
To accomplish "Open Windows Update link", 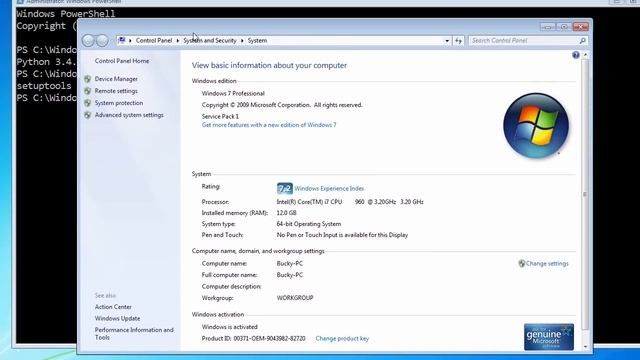I will (117, 318).
